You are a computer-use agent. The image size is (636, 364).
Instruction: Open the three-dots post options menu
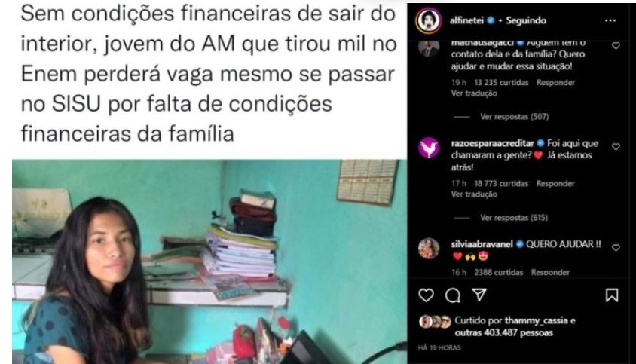click(x=610, y=20)
